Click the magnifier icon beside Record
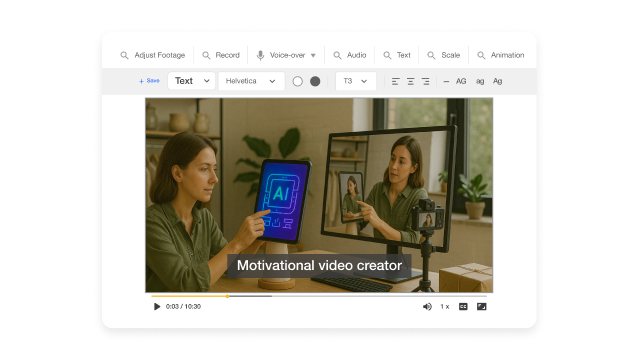The image size is (640, 360). (x=207, y=55)
